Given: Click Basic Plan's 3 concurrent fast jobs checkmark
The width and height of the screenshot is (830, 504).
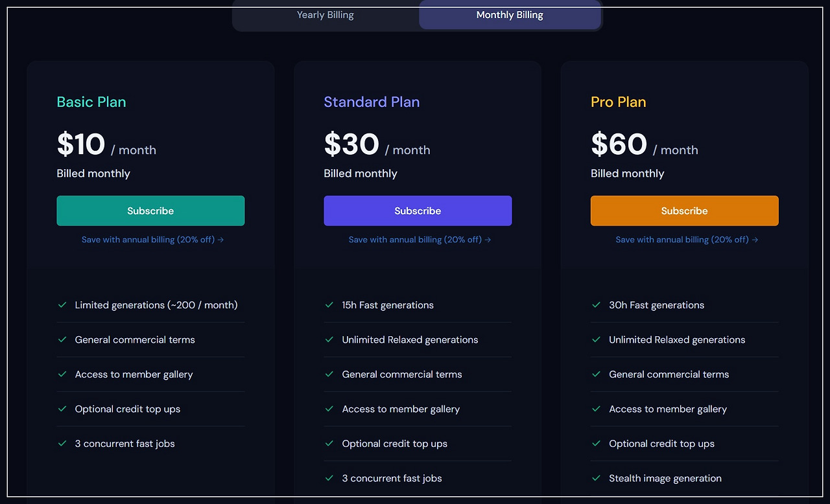Looking at the screenshot, I should tap(62, 443).
